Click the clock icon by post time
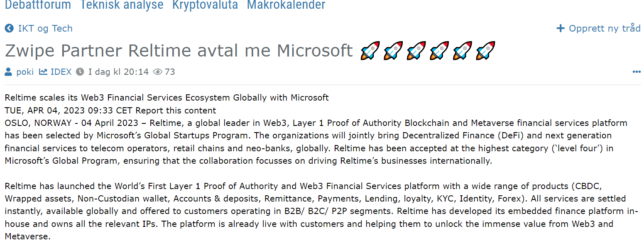 tap(80, 72)
